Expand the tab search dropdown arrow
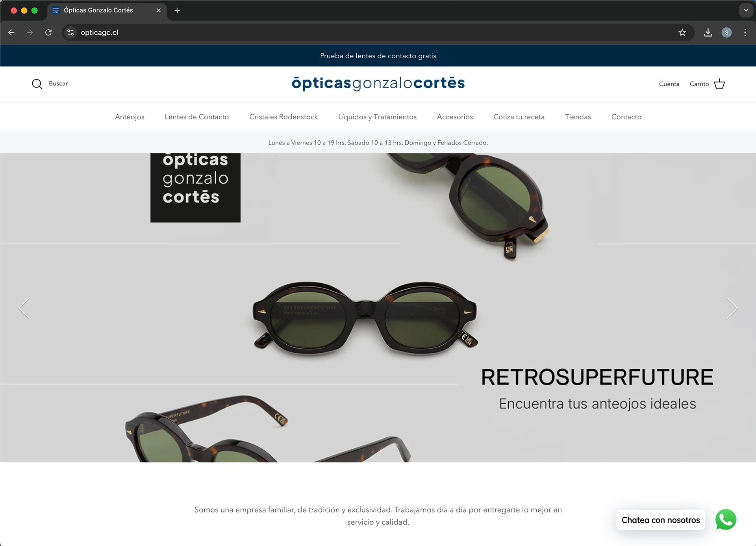 746,10
